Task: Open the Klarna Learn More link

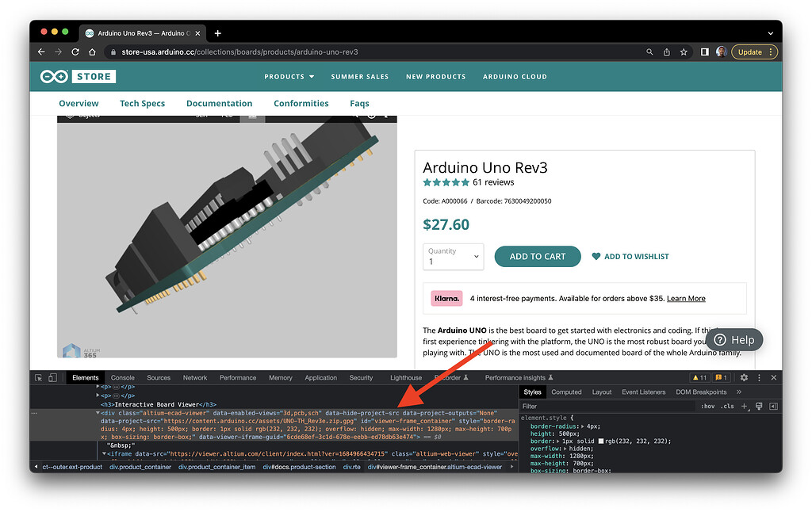Action: 686,298
